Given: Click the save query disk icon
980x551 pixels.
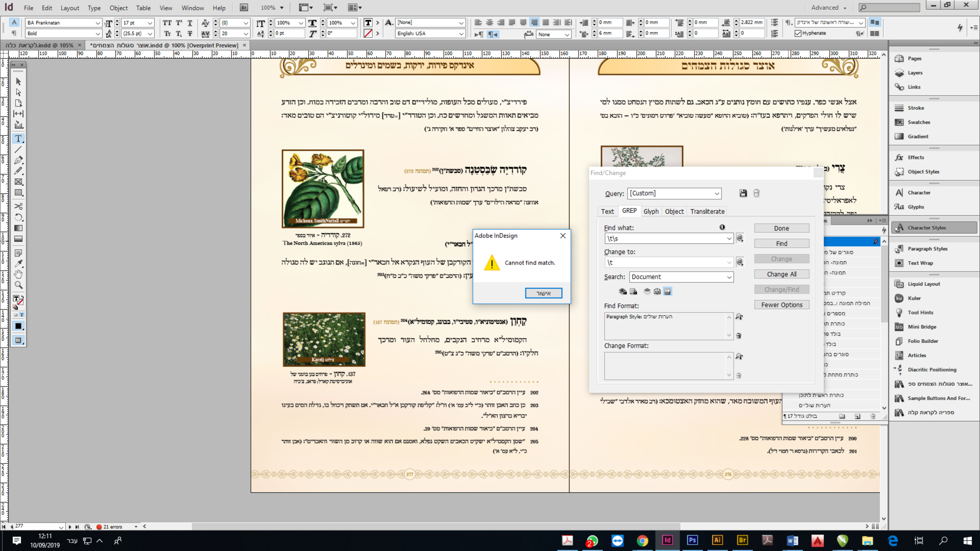Looking at the screenshot, I should click(743, 193).
